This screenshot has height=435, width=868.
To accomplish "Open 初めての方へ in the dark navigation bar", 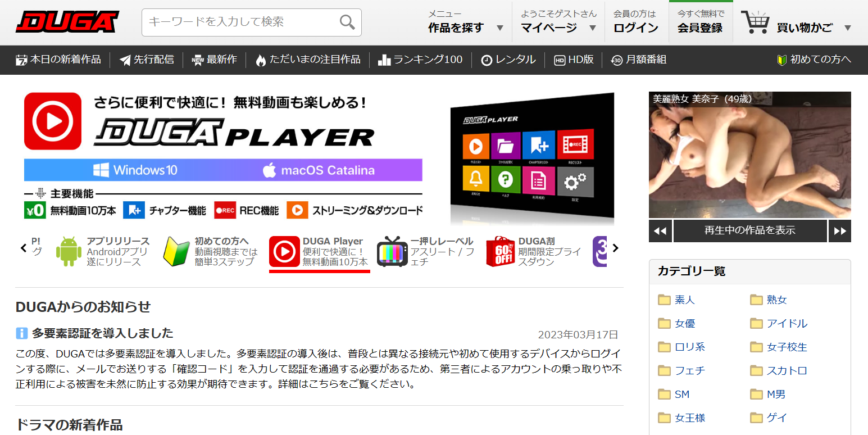I will 814,60.
